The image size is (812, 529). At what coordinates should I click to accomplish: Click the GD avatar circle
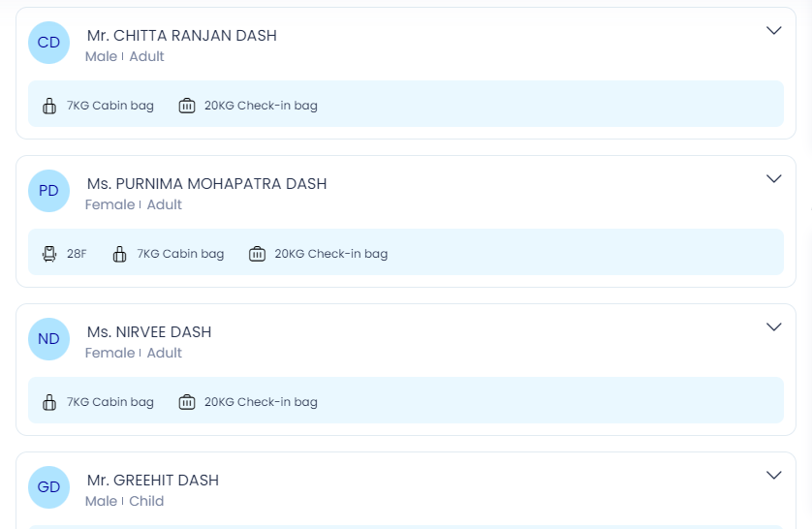click(48, 487)
